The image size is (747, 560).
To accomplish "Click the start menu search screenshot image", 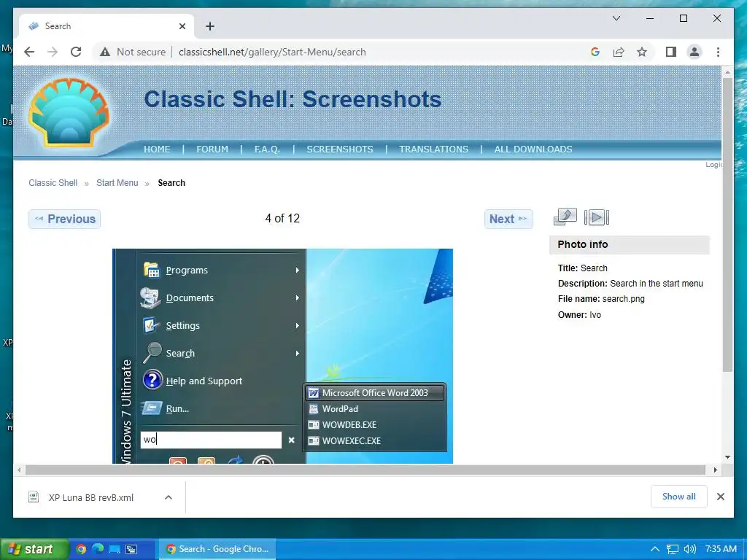I will [x=282, y=356].
